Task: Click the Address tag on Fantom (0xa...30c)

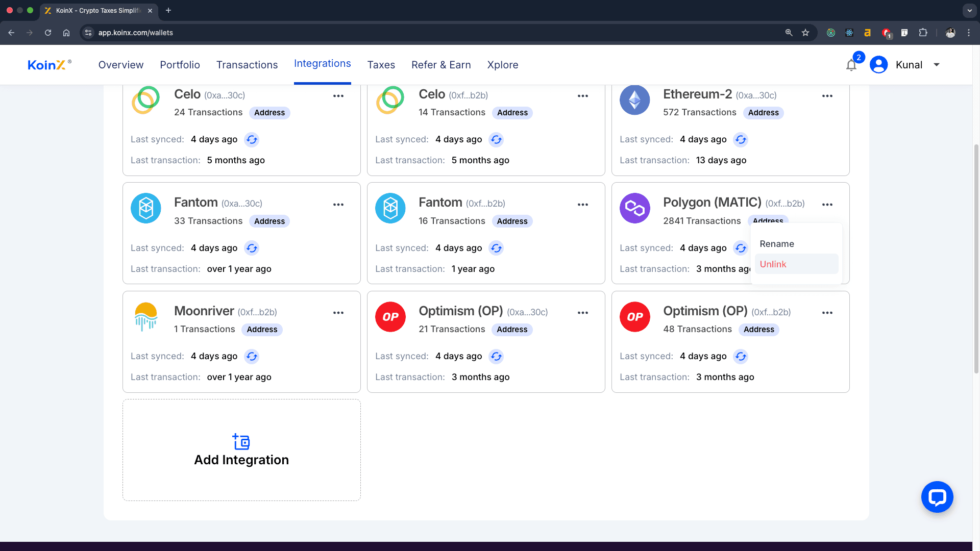Action: [269, 221]
